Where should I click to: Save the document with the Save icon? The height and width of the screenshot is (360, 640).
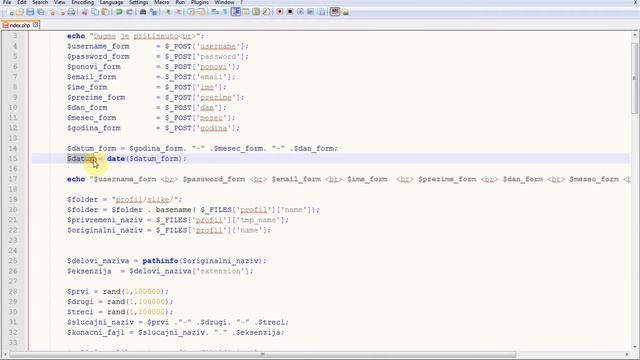[30, 12]
